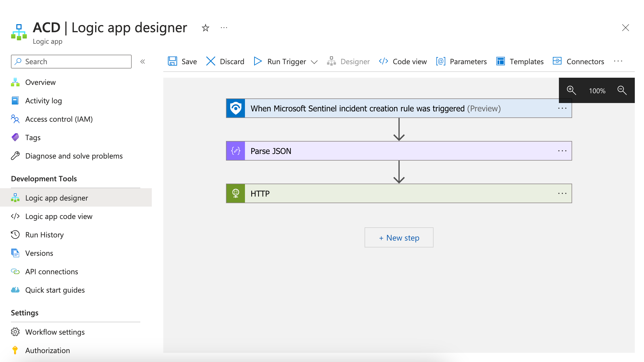
Task: Favorite this page with the star icon
Action: 205,28
